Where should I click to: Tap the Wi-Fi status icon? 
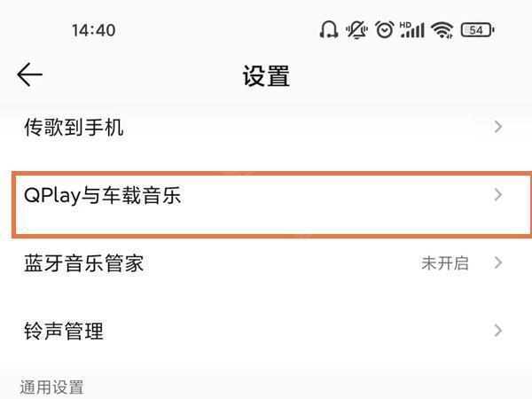click(x=442, y=30)
